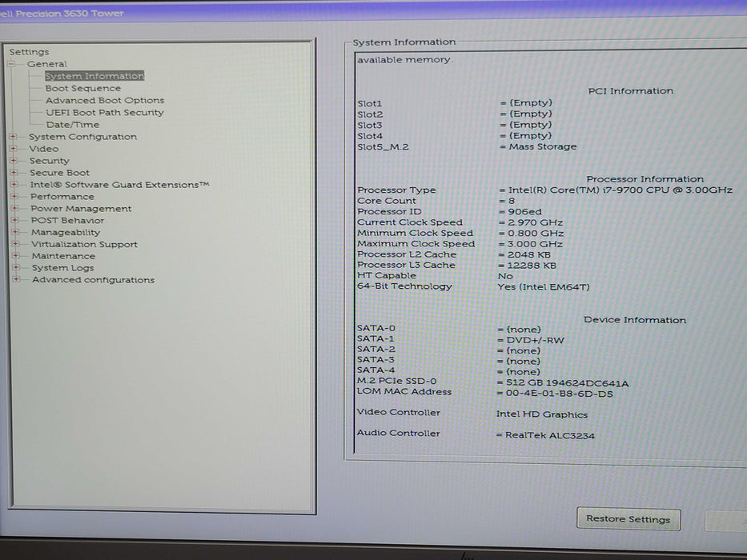This screenshot has height=560, width=747.
Task: Click the Core Count label
Action: coord(387,201)
